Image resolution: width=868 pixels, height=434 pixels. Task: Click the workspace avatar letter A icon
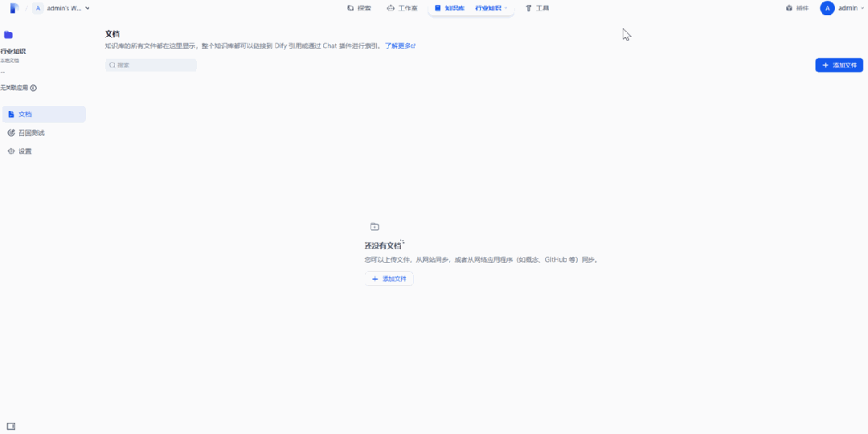(x=38, y=8)
